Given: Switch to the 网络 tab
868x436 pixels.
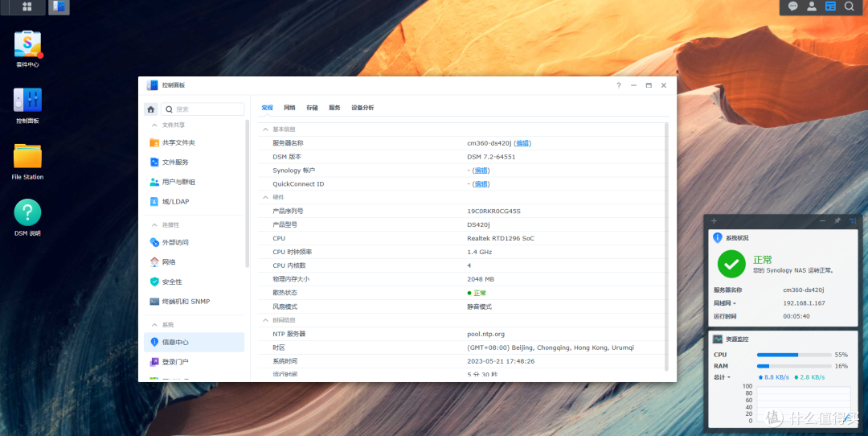Looking at the screenshot, I should (289, 108).
